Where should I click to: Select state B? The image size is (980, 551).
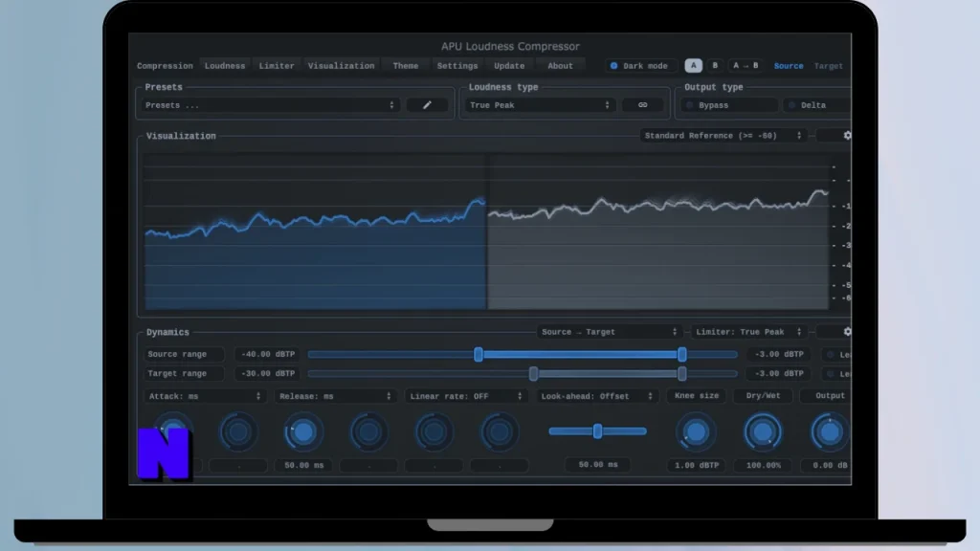[715, 66]
